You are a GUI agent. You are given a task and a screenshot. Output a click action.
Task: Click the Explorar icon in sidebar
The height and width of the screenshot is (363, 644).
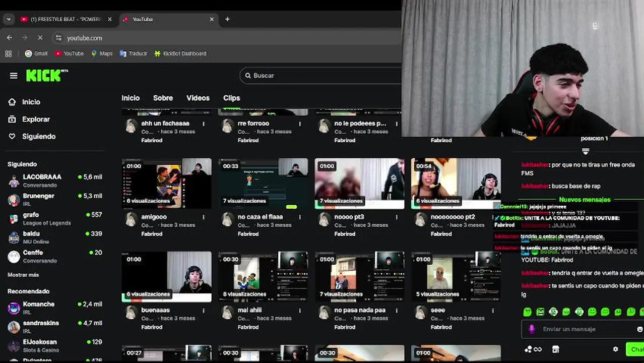click(12, 119)
